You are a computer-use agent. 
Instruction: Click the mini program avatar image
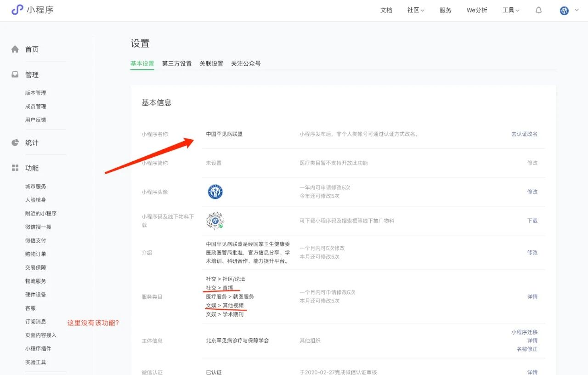point(215,192)
